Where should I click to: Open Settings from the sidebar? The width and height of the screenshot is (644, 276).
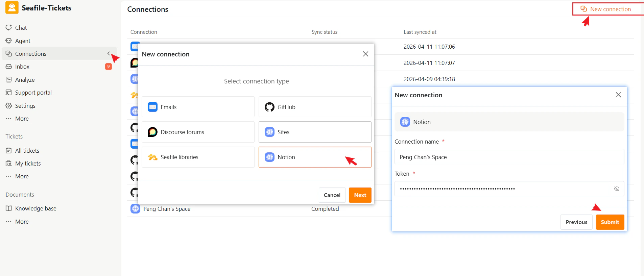click(x=59, y=106)
